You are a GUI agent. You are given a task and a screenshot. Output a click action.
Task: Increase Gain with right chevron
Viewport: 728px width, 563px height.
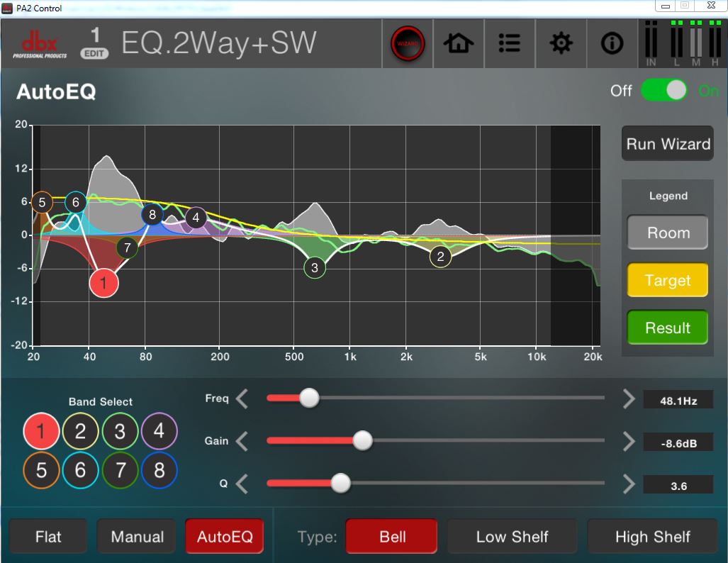coord(629,441)
